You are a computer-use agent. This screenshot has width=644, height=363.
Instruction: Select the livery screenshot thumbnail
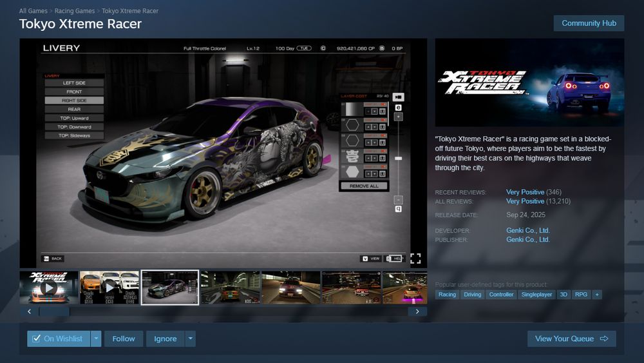[169, 288]
